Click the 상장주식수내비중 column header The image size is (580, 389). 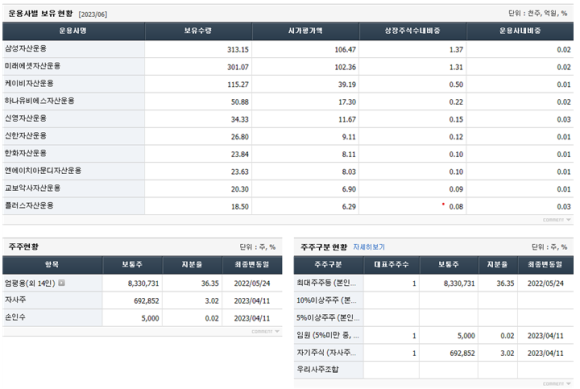click(413, 31)
